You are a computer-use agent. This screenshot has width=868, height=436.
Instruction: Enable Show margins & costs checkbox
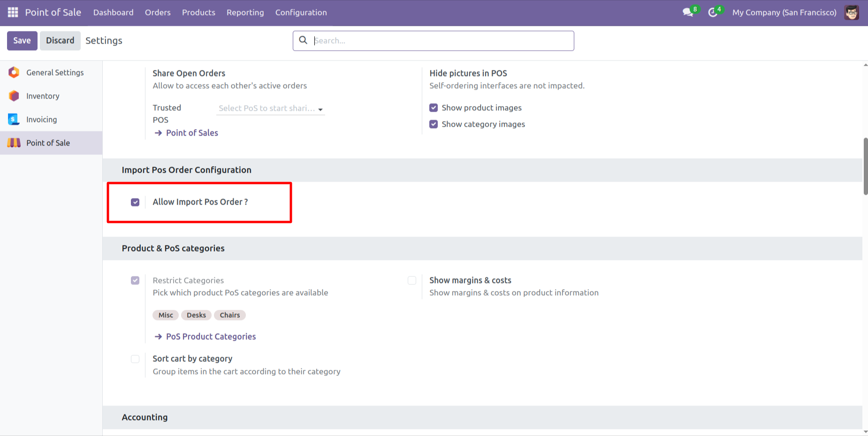tap(412, 281)
